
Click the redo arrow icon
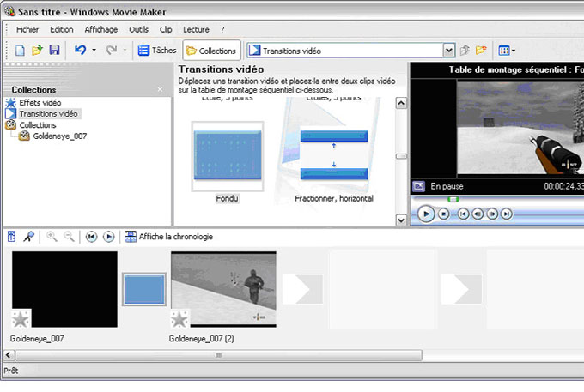pyautogui.click(x=112, y=51)
